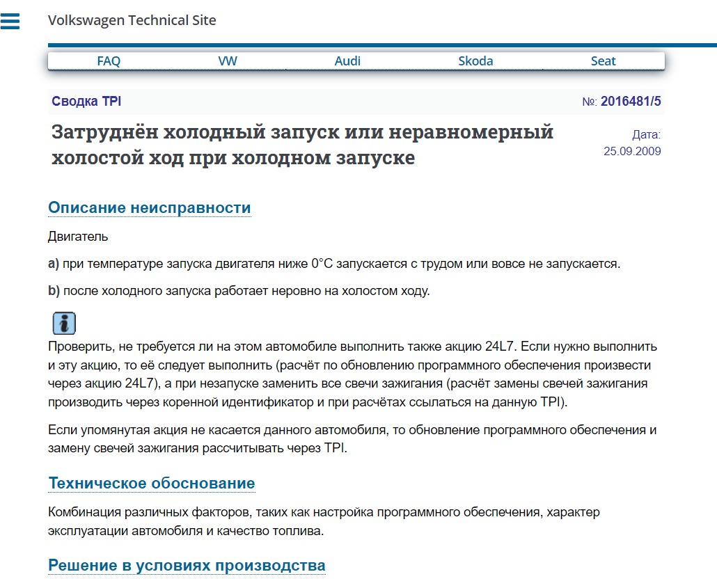Click the word Двигатель
The image size is (717, 588).
[78, 237]
